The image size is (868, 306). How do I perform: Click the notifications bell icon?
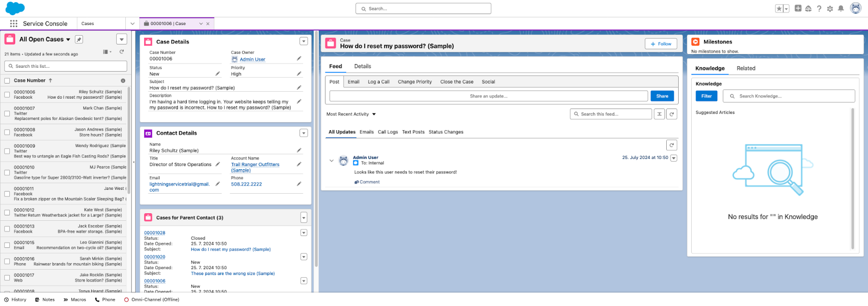click(840, 9)
